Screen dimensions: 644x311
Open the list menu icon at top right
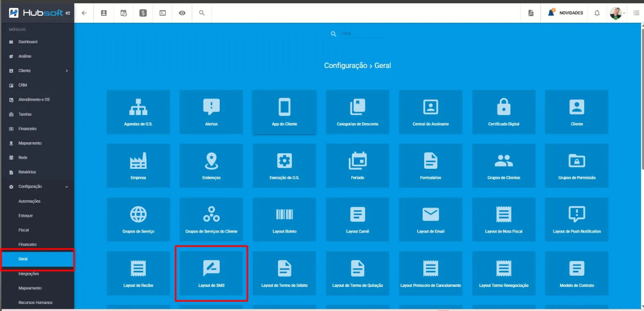coord(636,13)
